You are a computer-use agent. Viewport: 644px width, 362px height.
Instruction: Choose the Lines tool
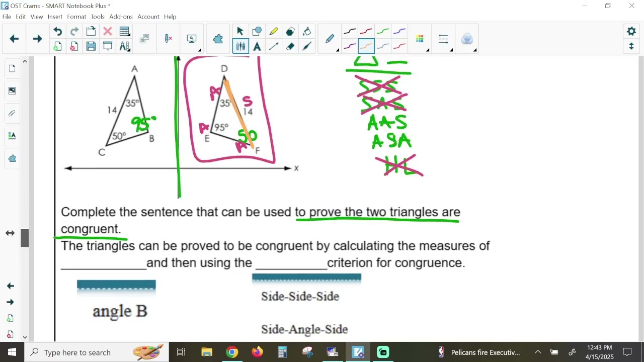[273, 47]
